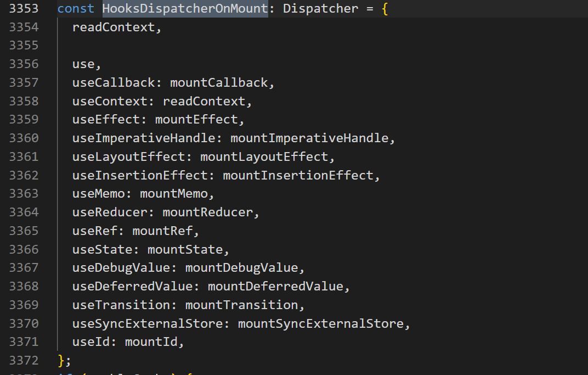The height and width of the screenshot is (375, 588).
Task: Click line number 3353 in gutter
Action: tap(24, 9)
